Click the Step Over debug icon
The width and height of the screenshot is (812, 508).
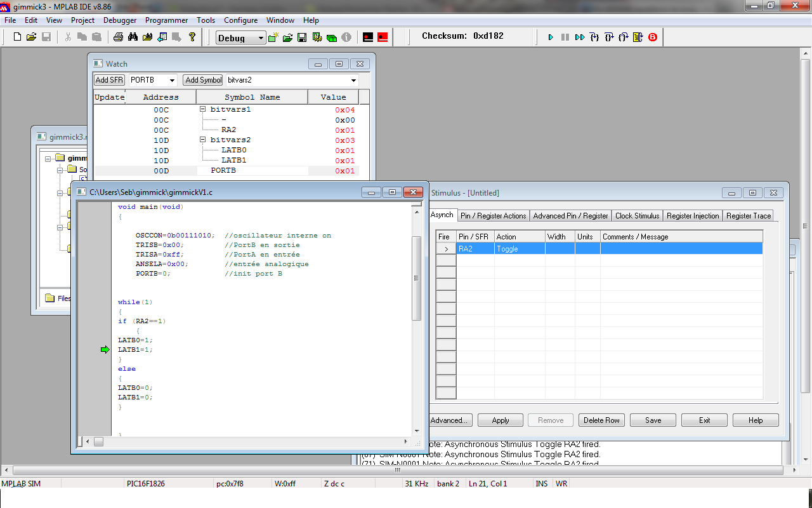pos(609,37)
